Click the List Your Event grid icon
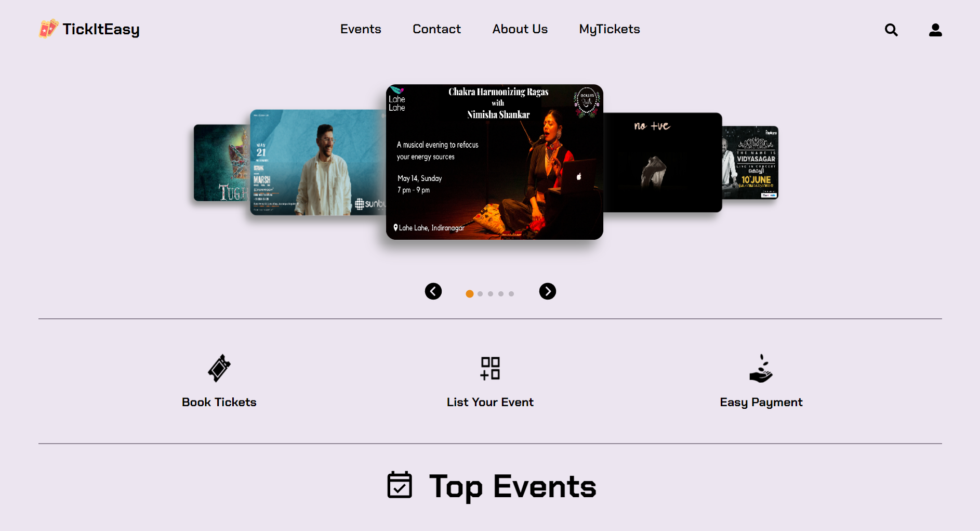This screenshot has height=531, width=980. tap(490, 368)
